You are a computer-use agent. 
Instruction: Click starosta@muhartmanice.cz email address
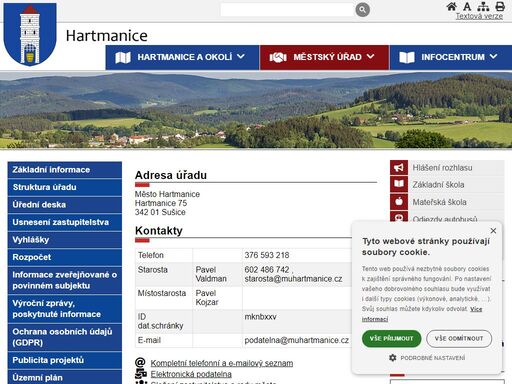[293, 279]
